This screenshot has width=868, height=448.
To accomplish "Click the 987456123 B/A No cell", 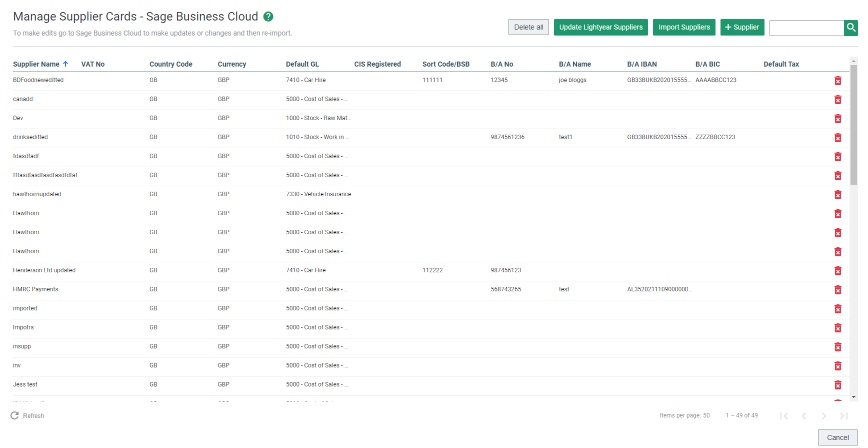I will 506,270.
